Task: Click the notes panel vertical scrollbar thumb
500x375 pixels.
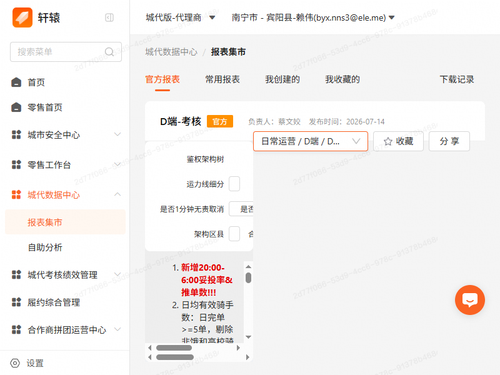Action: point(248,278)
